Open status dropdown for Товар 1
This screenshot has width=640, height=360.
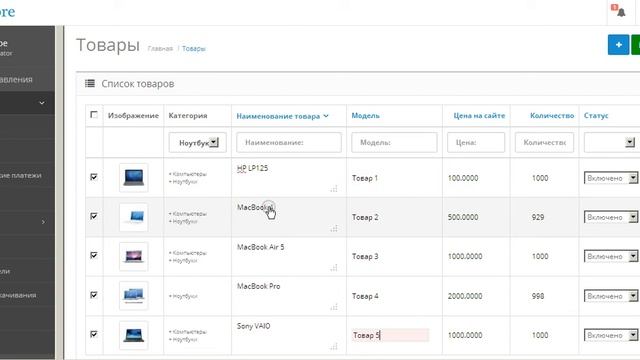(x=611, y=178)
